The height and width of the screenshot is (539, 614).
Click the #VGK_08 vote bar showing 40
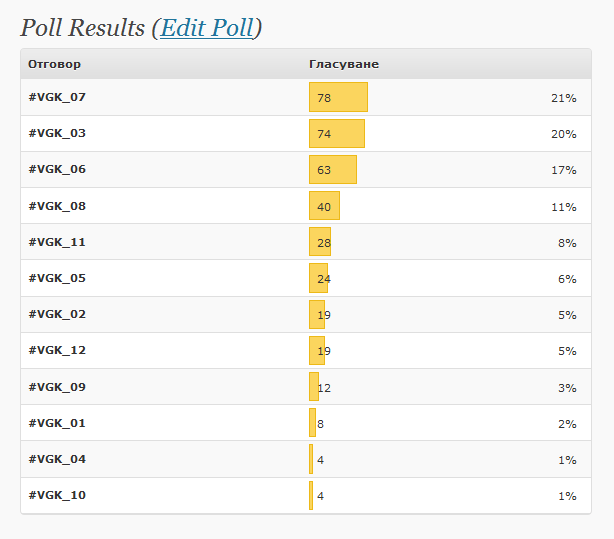point(324,206)
